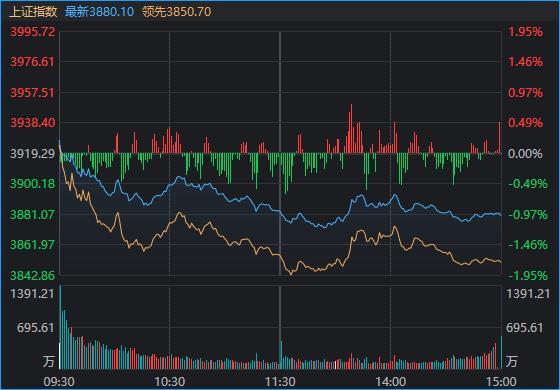560x390 pixels.
Task: Click the 1.46% percentage label
Action: point(525,62)
